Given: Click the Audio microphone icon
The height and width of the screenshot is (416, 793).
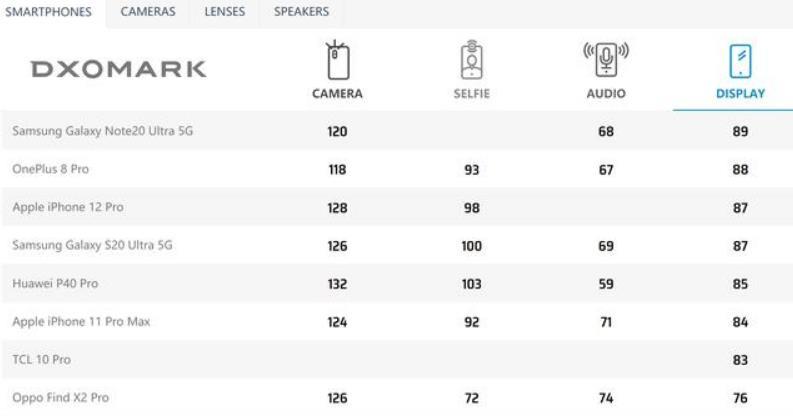Looking at the screenshot, I should [x=606, y=60].
